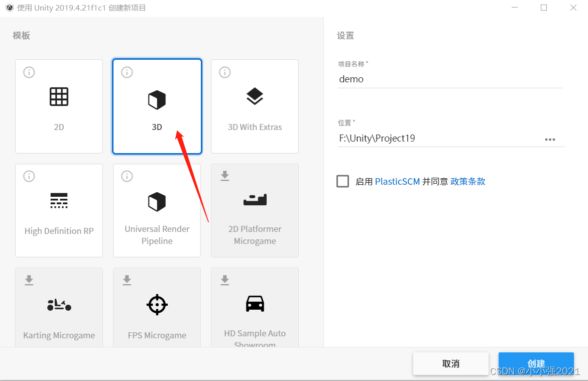The height and width of the screenshot is (381, 588).
Task: Click the 3D template label
Action: coord(157,127)
